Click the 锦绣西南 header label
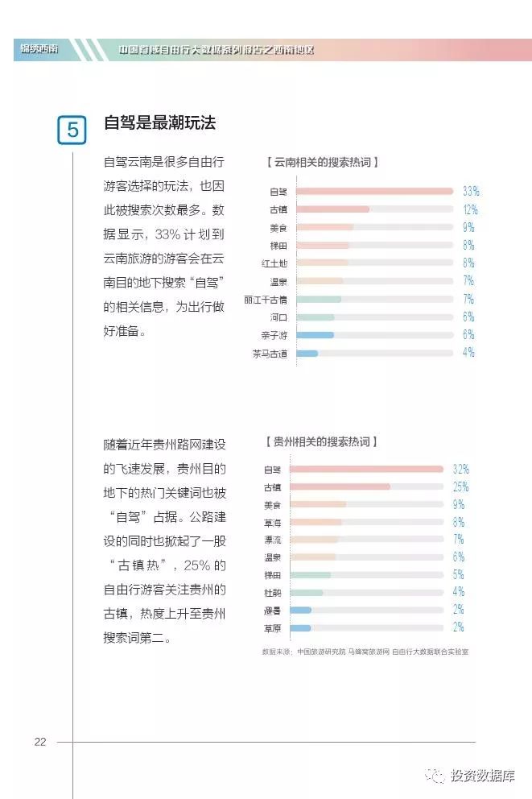This screenshot has height=799, width=532. pos(39,49)
